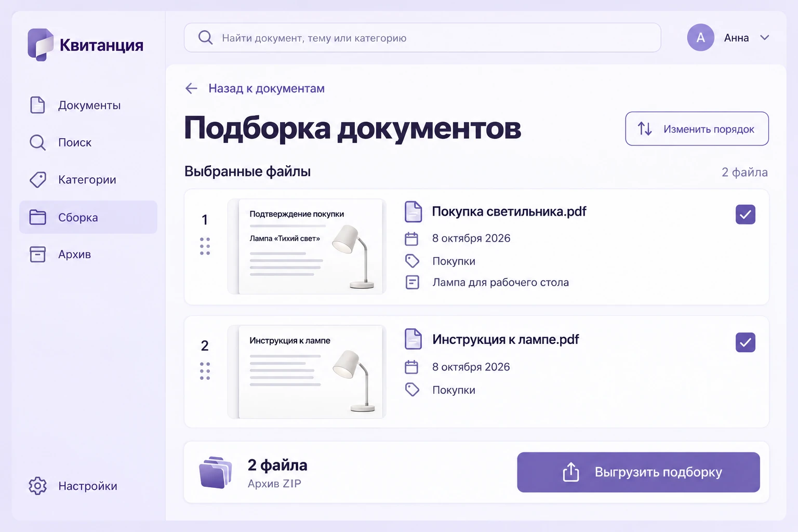Click Анна's avatar circle
Screen dimensions: 798x532
tap(700, 37)
